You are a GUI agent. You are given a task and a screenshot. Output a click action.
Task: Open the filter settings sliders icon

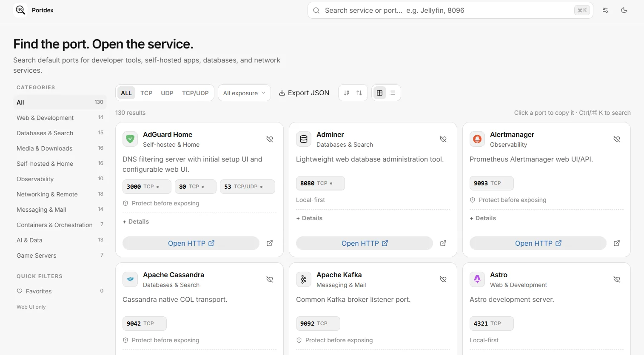point(605,10)
